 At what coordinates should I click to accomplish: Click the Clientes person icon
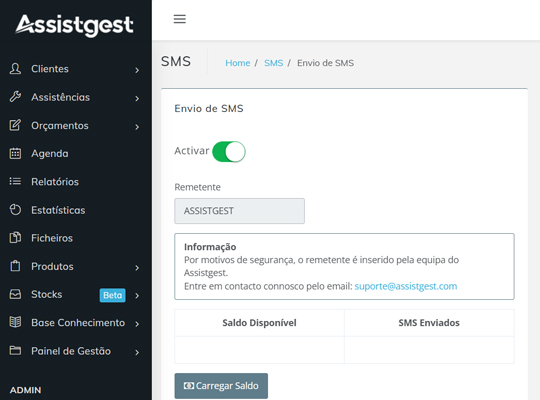[x=15, y=69]
